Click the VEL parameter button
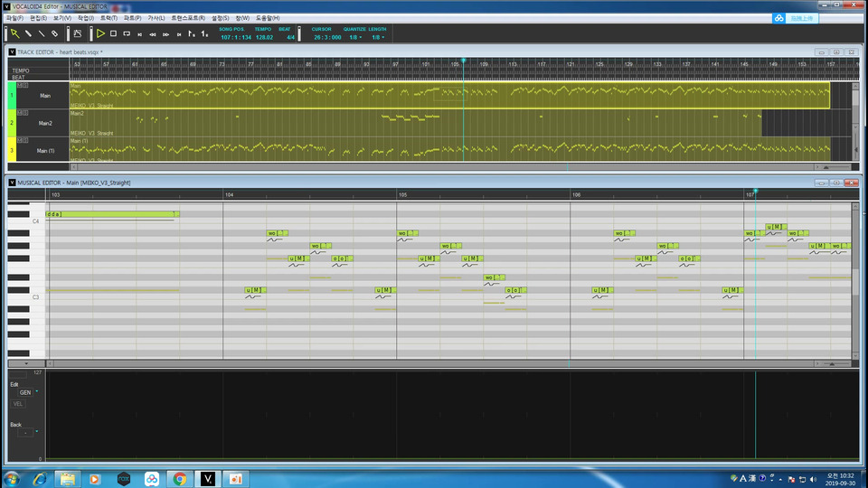Screen dimensions: 868x488 tap(18, 404)
